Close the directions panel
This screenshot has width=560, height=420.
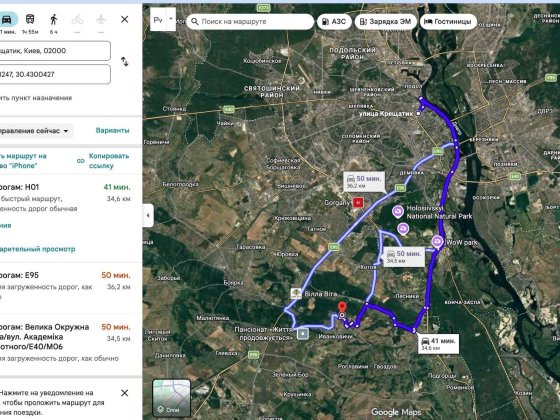tap(124, 19)
